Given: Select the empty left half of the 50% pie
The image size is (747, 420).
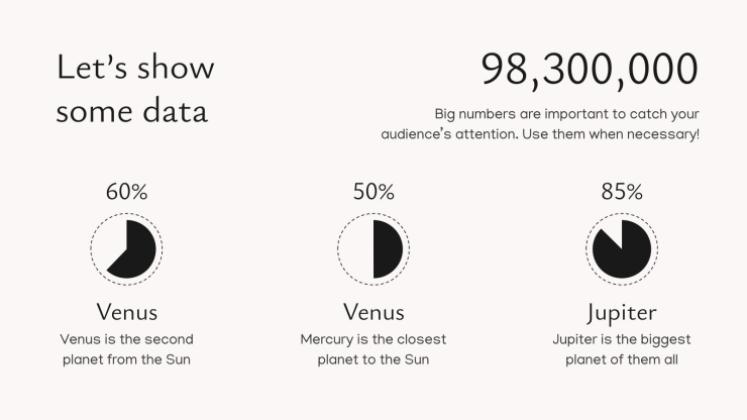Looking at the screenshot, I should tap(358, 246).
